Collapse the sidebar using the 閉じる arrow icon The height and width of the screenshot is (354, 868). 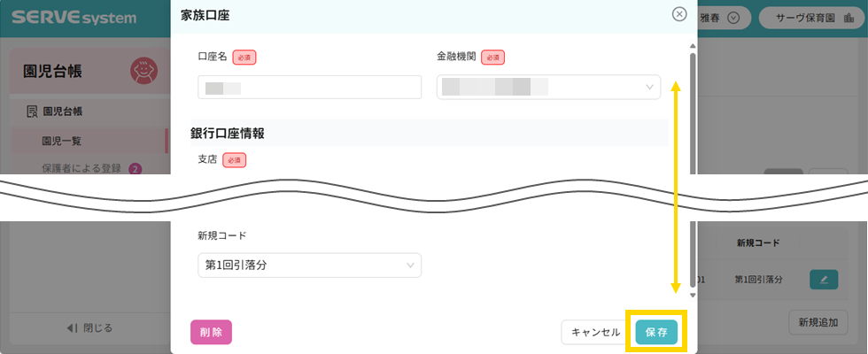73,328
